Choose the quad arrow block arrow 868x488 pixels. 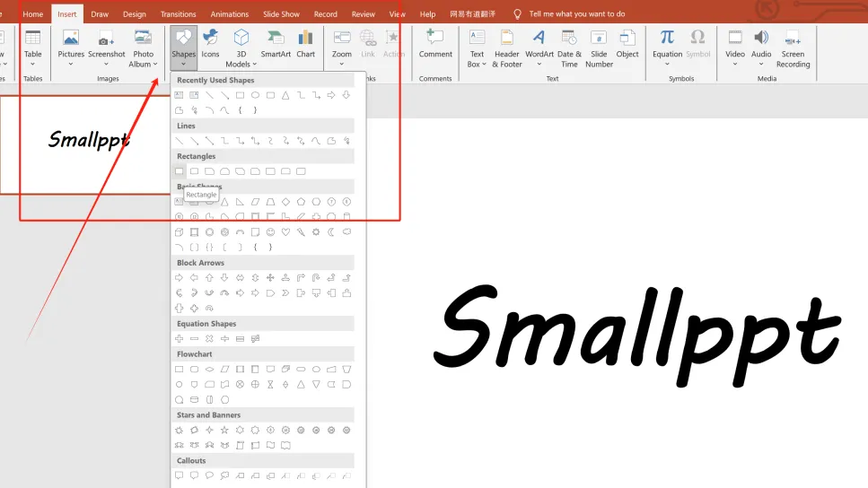point(270,278)
